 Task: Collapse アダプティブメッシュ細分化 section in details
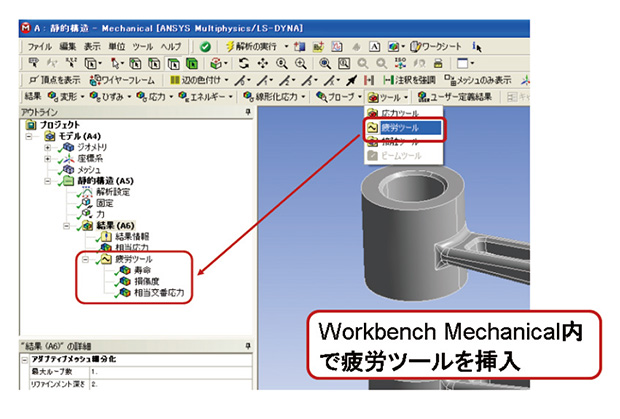(x=25, y=359)
